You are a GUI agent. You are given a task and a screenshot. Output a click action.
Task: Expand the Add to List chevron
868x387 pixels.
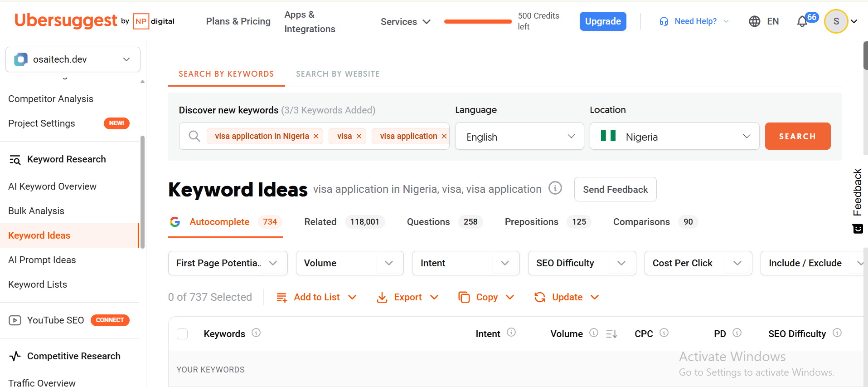click(352, 297)
